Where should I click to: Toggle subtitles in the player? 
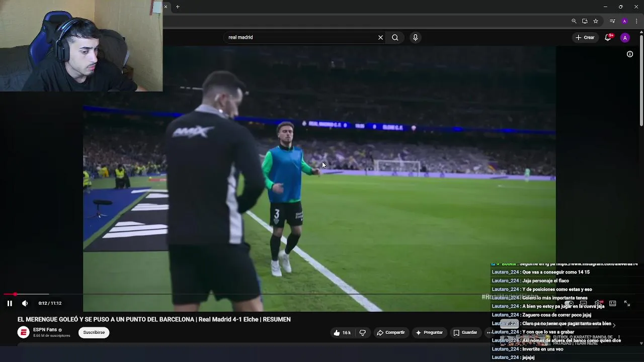tap(584, 303)
